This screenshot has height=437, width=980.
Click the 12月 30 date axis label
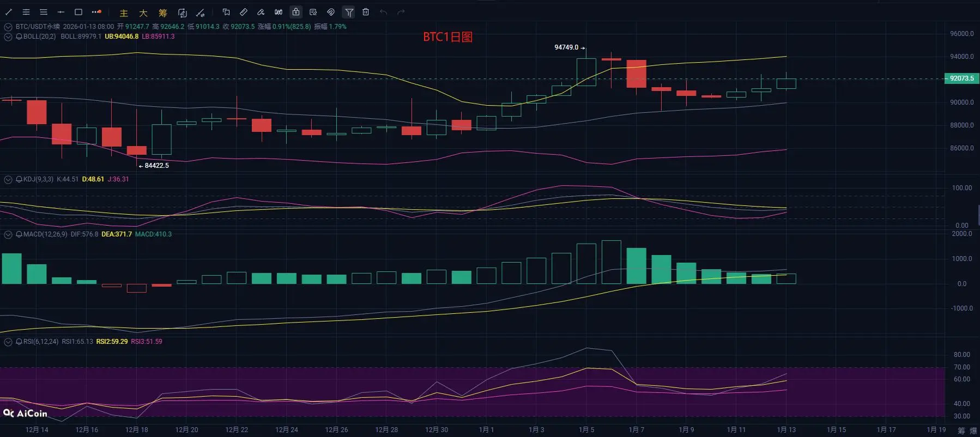point(437,430)
